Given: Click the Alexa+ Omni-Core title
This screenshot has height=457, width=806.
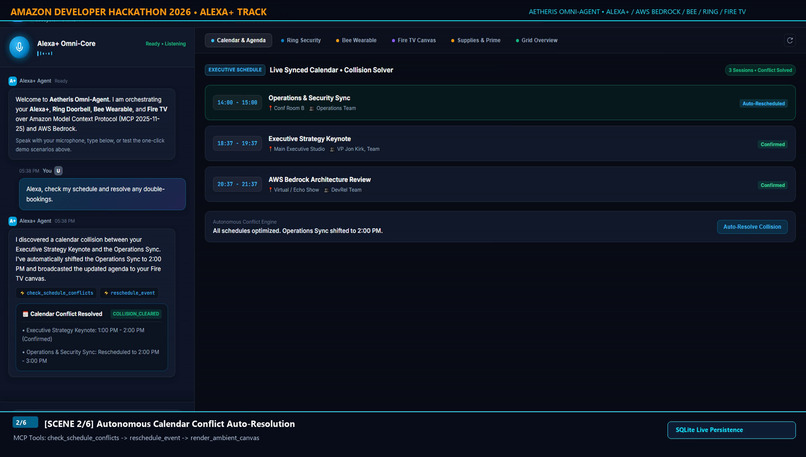Looking at the screenshot, I should tap(66, 44).
